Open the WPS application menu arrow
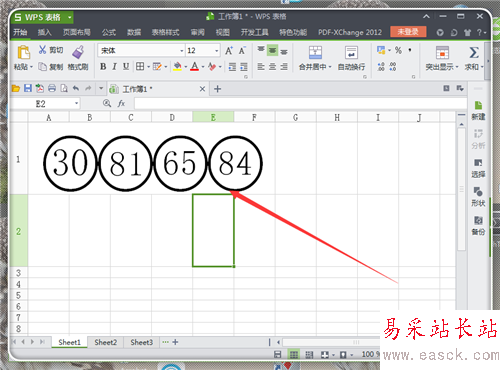Viewport: 500px width, 370px height. tap(69, 17)
